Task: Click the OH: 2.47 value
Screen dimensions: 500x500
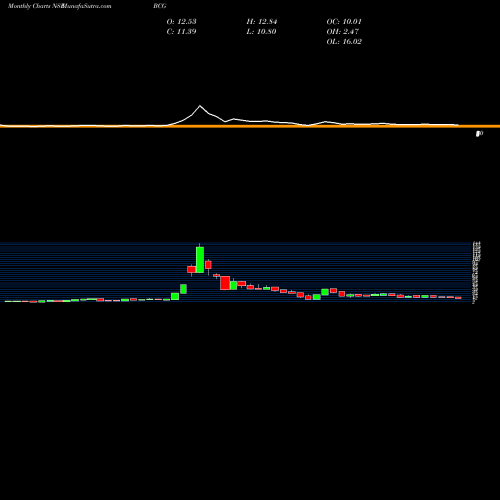Action: point(343,32)
